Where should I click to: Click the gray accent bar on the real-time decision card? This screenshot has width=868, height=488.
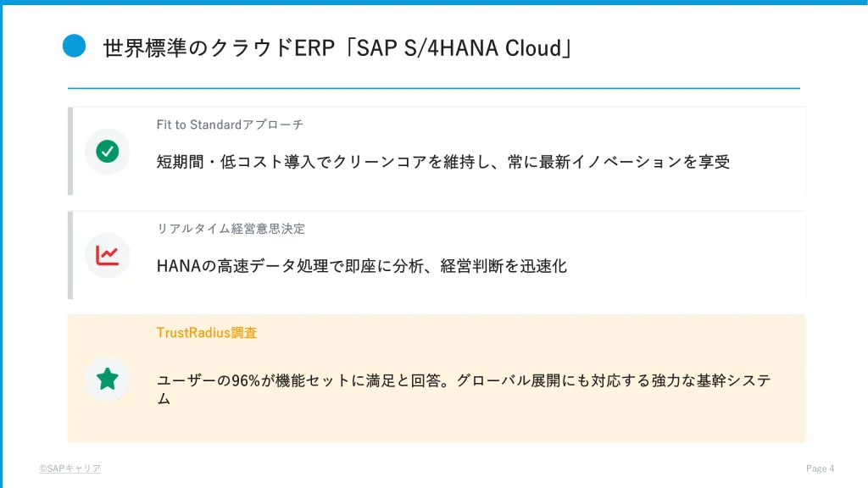(70, 255)
